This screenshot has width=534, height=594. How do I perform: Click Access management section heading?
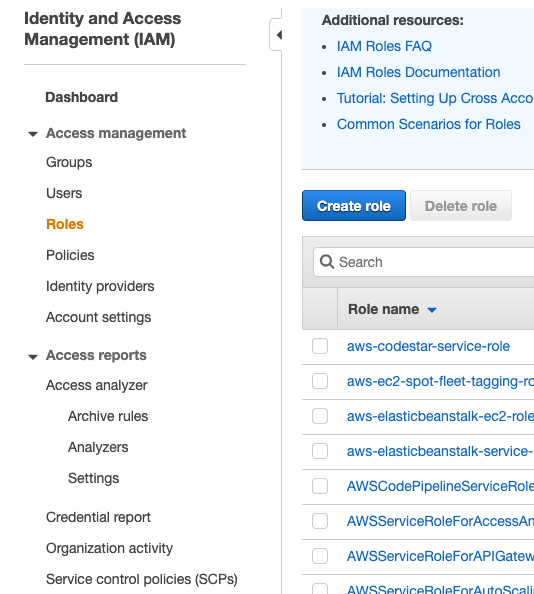[x=116, y=133]
